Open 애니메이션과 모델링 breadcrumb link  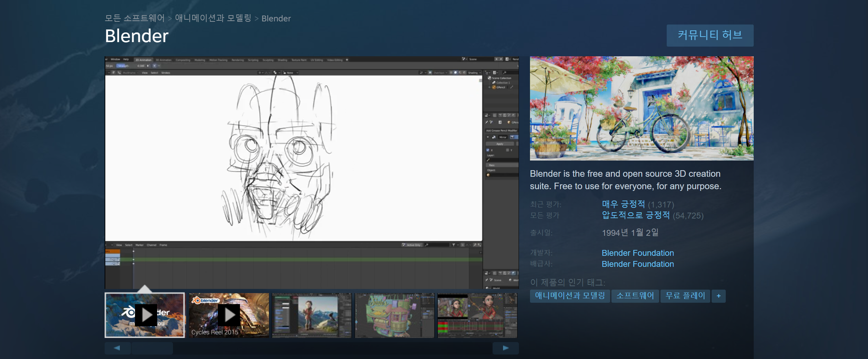click(213, 18)
